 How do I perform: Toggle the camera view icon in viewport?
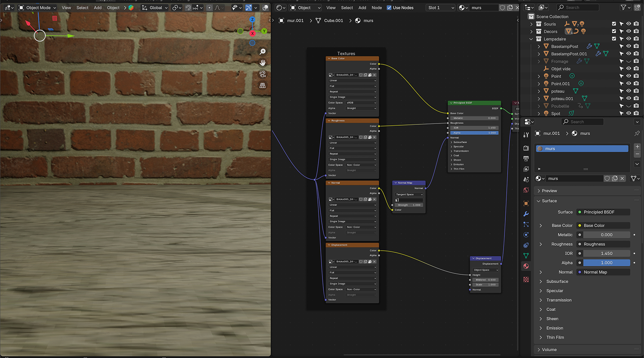tap(263, 74)
